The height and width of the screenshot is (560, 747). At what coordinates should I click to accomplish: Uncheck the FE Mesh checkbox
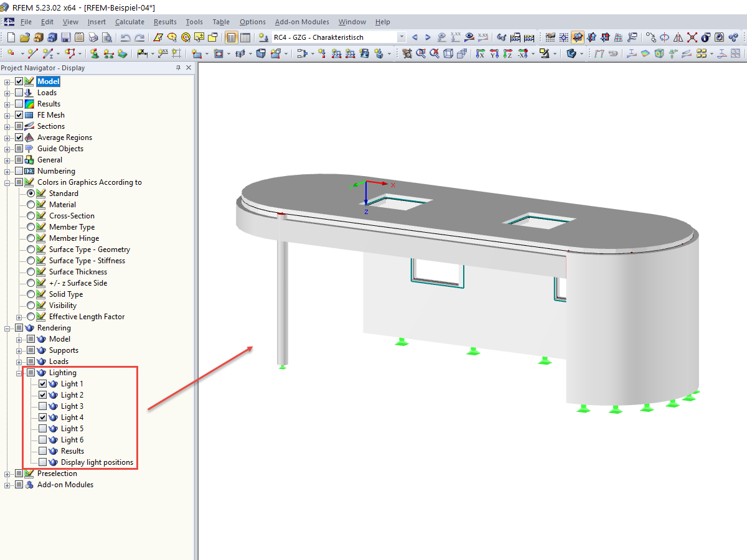coord(19,115)
